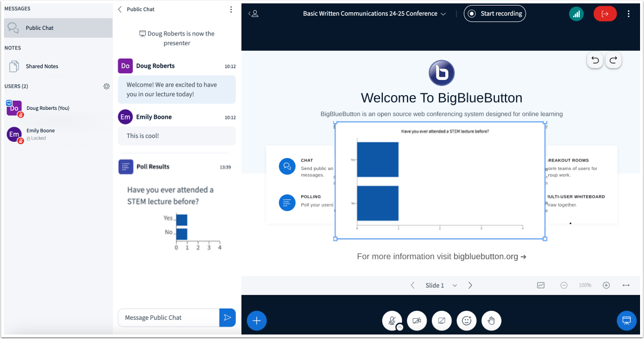Start recording the session
The width and height of the screenshot is (644, 339).
pos(495,14)
